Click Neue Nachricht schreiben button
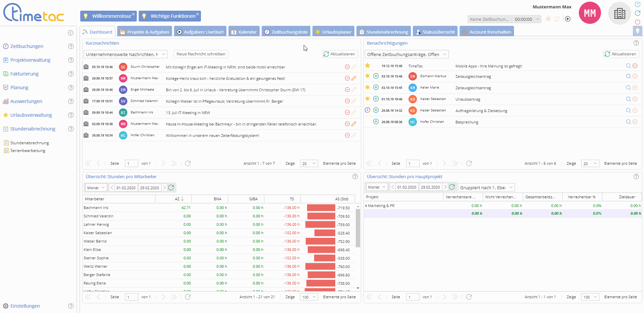This screenshot has height=313, width=644. 201,54
